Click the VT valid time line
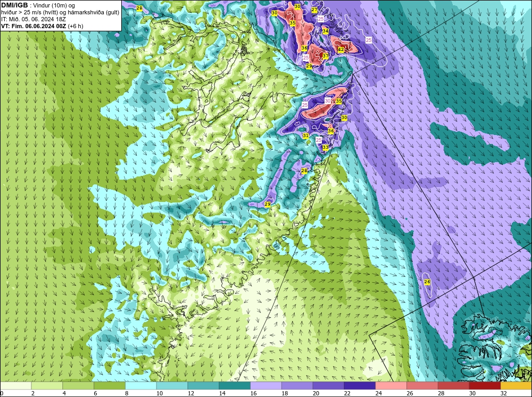This screenshot has width=532, height=397. click(x=42, y=26)
